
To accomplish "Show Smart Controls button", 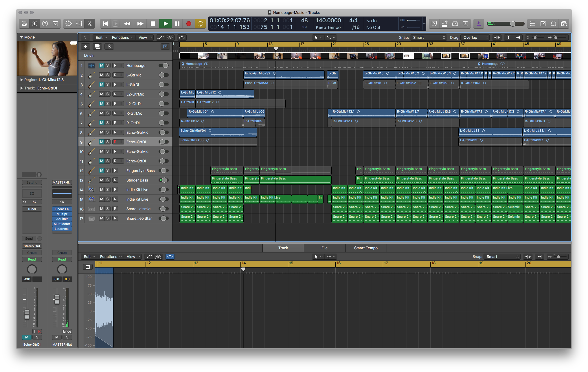I will tap(69, 24).
